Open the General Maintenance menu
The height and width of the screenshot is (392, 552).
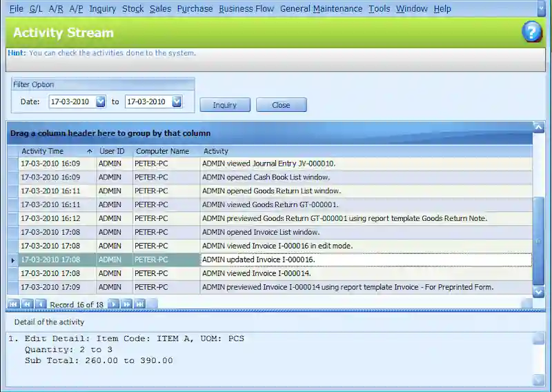321,9
